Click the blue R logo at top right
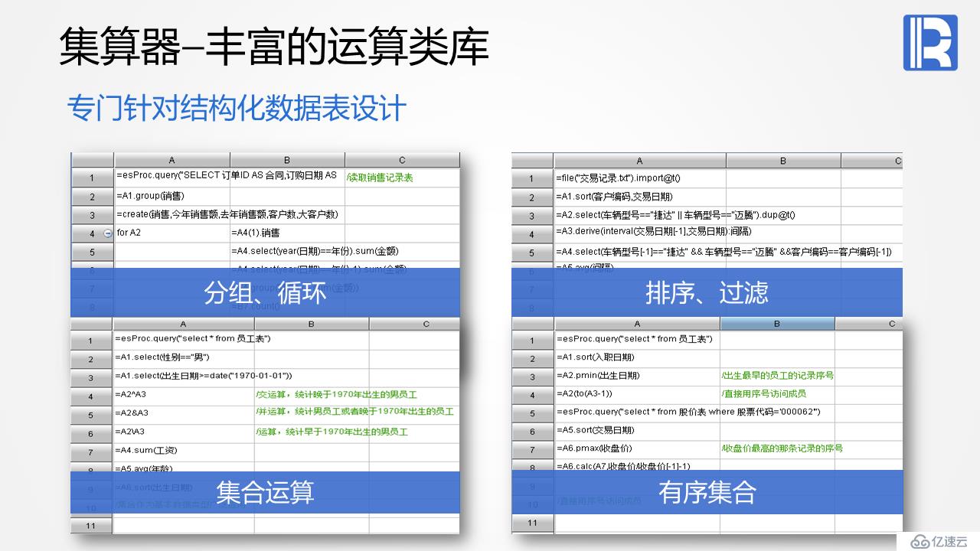The height and width of the screenshot is (551, 980). (930, 43)
